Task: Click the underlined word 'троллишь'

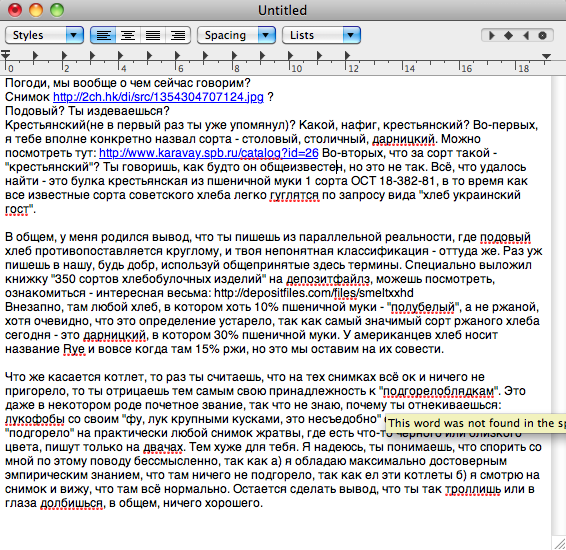Action: [x=473, y=489]
